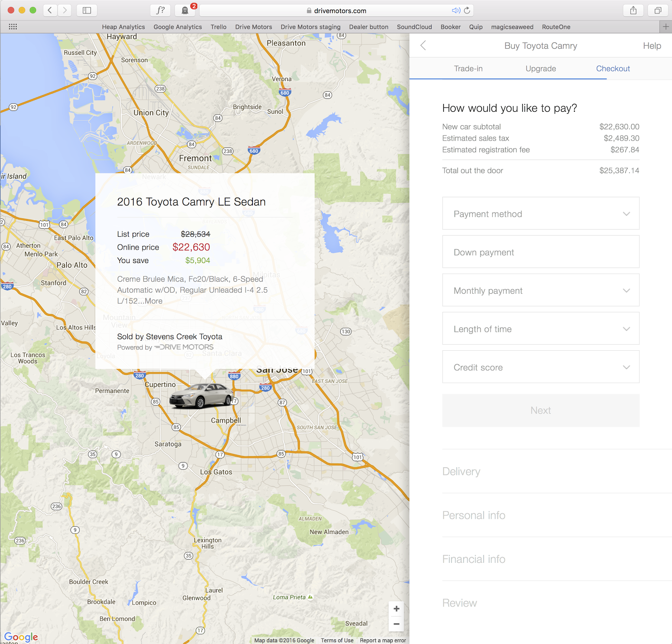The height and width of the screenshot is (644, 672).
Task: Open Heap Analytics bookmark
Action: click(123, 27)
